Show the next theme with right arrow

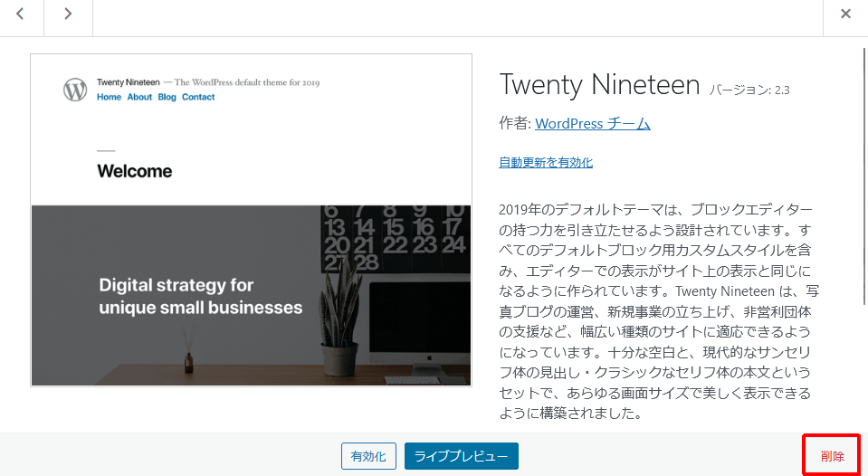point(68,14)
